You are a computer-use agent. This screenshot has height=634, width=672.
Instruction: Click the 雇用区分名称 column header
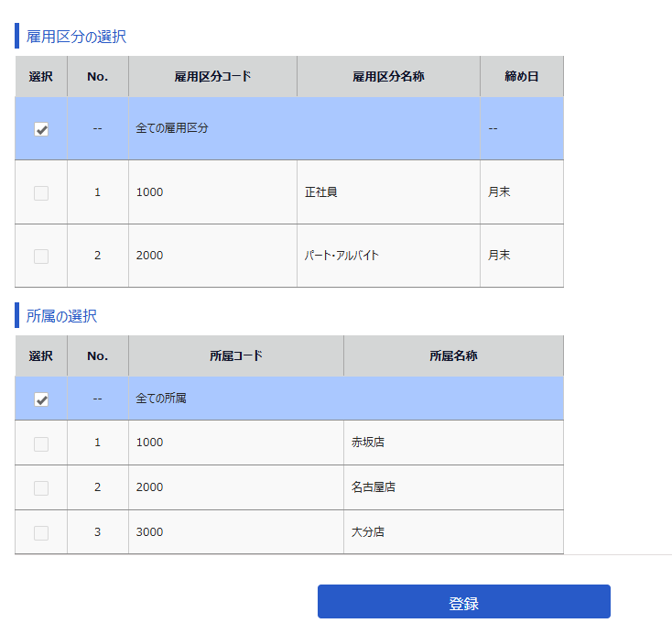(388, 76)
